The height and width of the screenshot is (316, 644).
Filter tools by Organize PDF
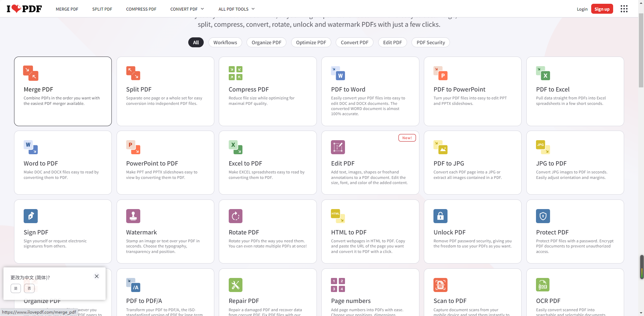266,42
